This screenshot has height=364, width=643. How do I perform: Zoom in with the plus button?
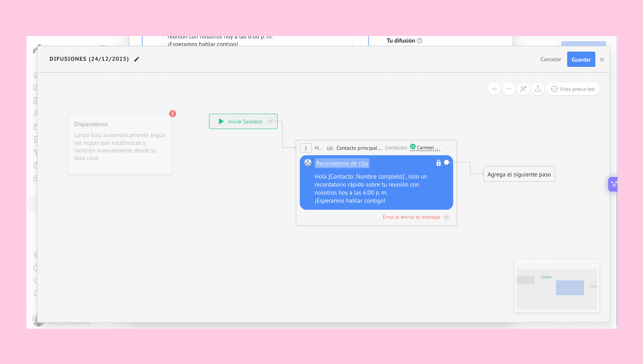(494, 89)
